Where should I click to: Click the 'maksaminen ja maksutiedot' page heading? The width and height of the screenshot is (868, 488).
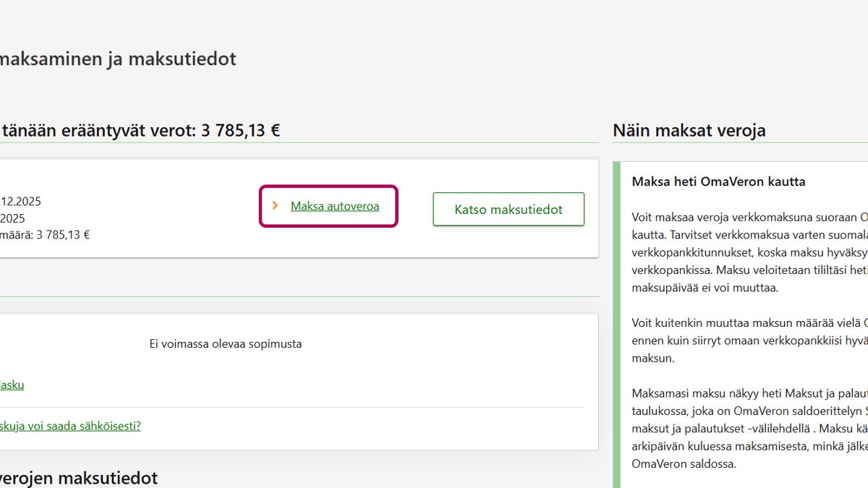pos(117,59)
